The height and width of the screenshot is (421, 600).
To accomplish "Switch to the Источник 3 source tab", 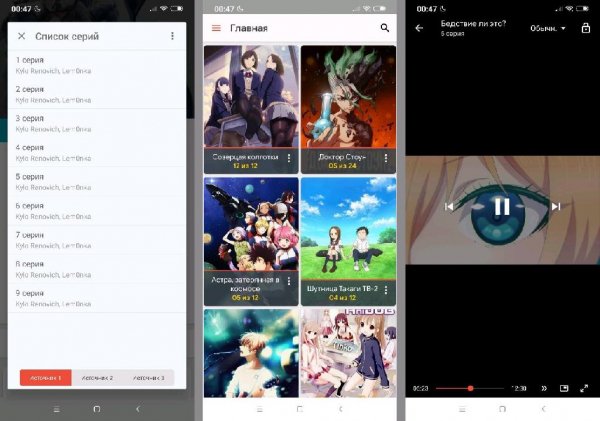I will [x=148, y=378].
